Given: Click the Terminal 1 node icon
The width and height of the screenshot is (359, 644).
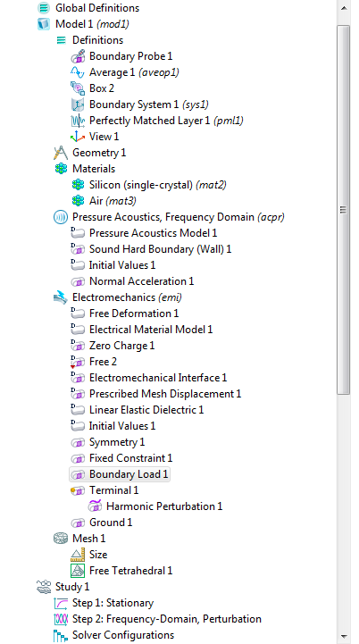Looking at the screenshot, I should coord(78,490).
